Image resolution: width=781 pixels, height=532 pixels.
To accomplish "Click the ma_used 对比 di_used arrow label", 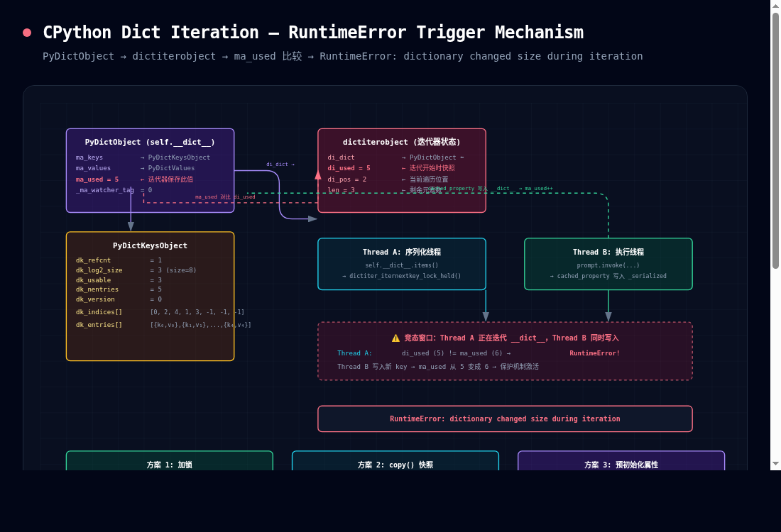I will [x=225, y=197].
